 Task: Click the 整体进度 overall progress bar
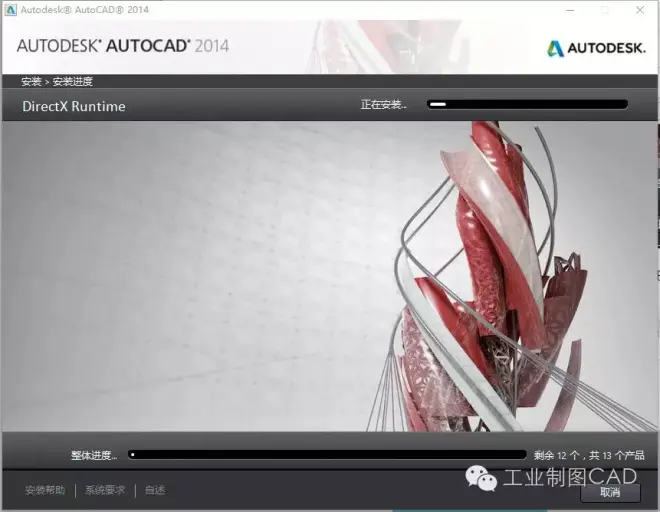coord(327,455)
